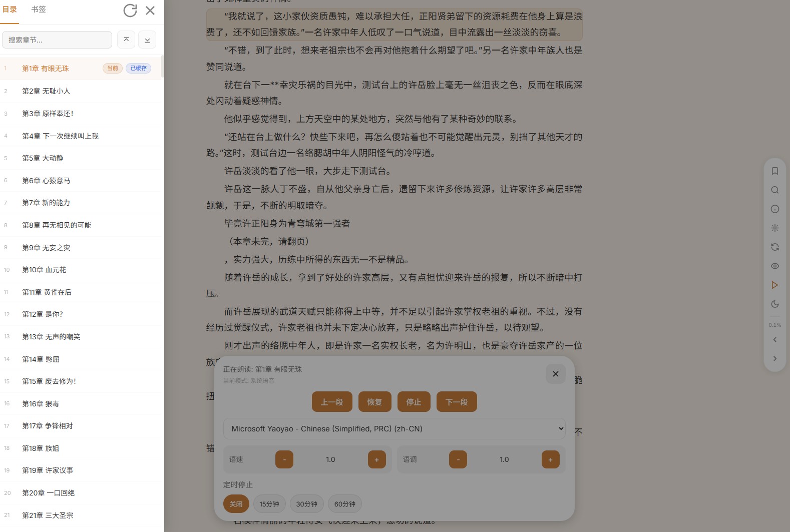The height and width of the screenshot is (532, 790).
Task: Click the highlighted paragraph starting “我就说了
Action: click(394, 25)
